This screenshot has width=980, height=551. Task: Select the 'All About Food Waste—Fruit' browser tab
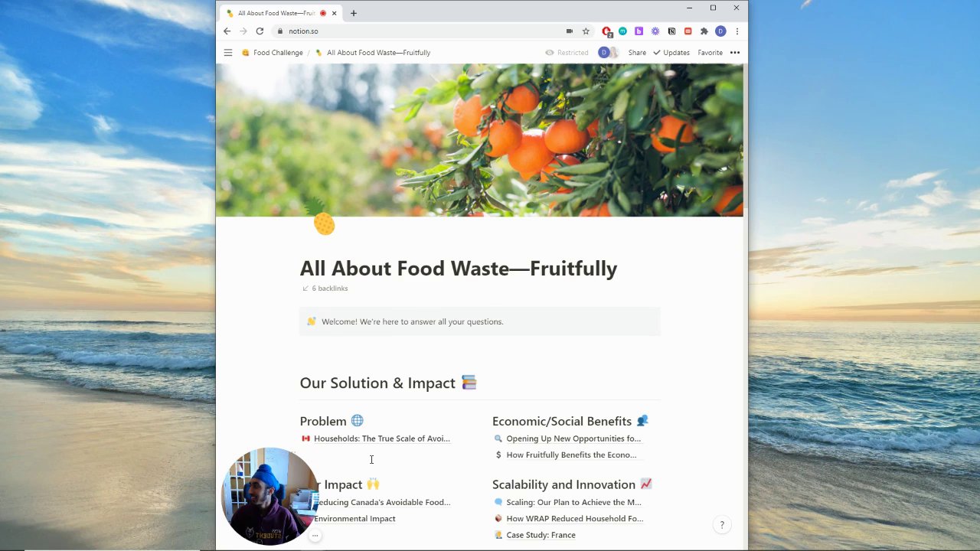280,13
